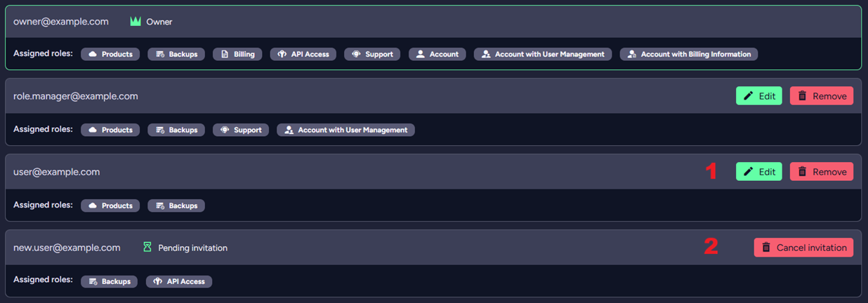Viewport: 868px width, 303px height.
Task: Click role.manager's Products role label
Action: tap(117, 130)
